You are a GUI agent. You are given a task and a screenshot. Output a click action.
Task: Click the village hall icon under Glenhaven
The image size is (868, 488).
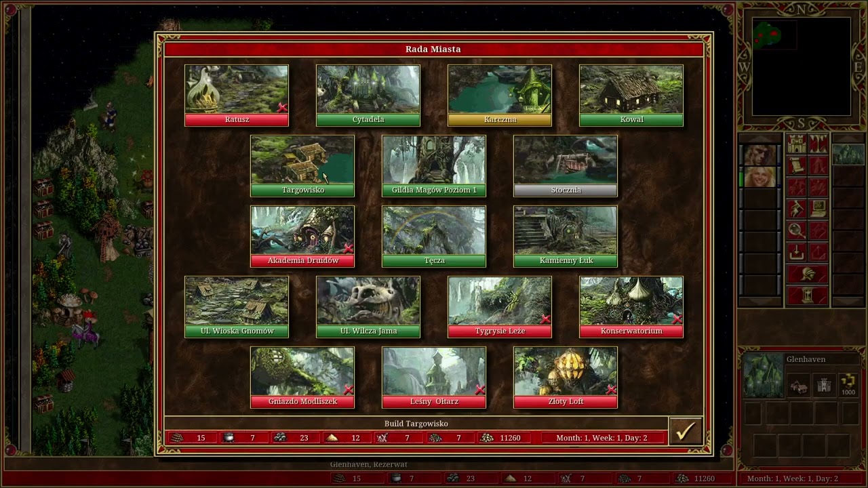pos(800,386)
